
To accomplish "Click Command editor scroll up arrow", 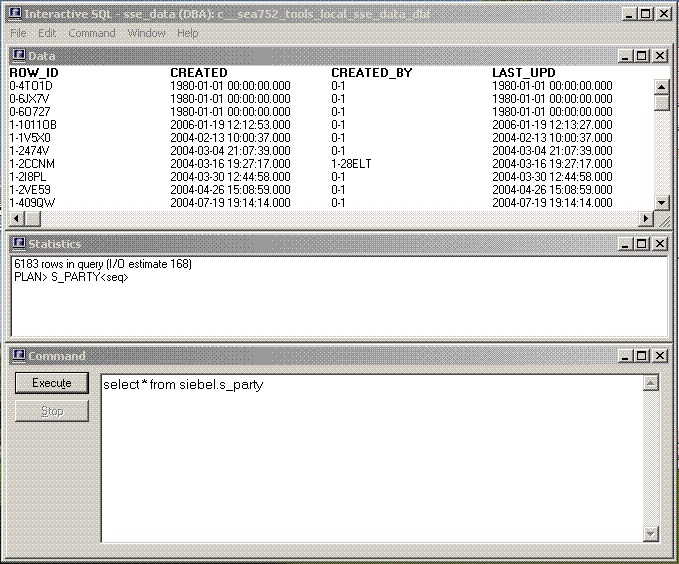I will click(x=650, y=383).
